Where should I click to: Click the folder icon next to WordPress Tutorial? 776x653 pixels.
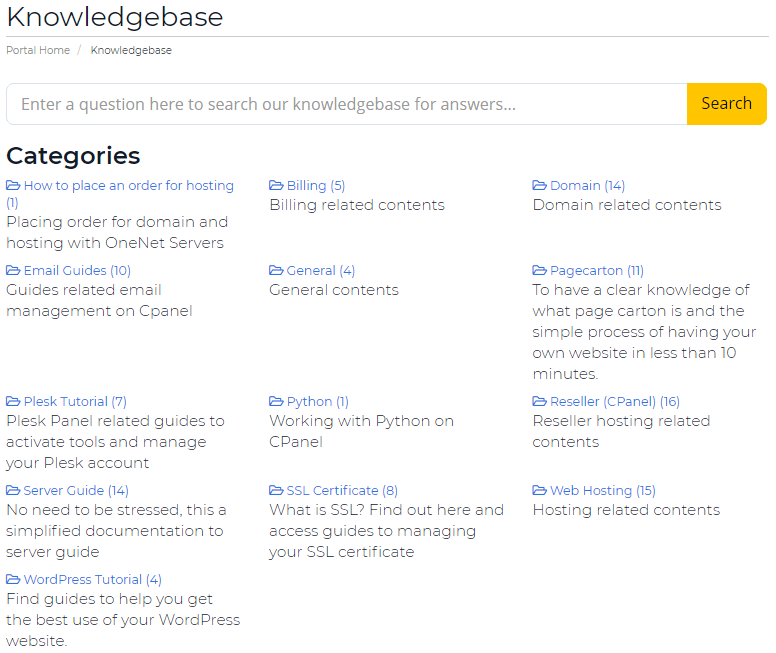coord(13,579)
